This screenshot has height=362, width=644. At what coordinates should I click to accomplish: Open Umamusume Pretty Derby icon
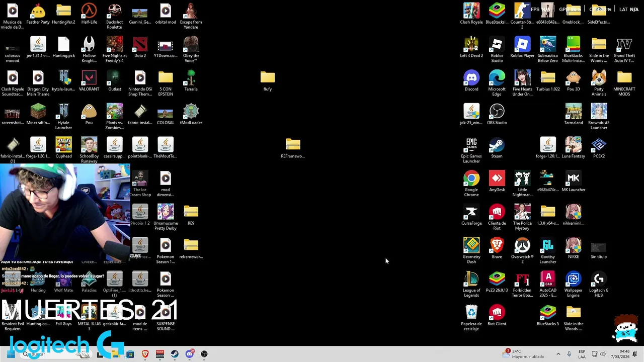click(166, 217)
